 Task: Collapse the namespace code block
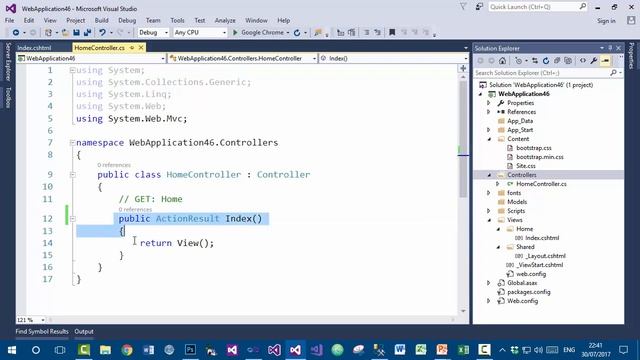(x=72, y=143)
